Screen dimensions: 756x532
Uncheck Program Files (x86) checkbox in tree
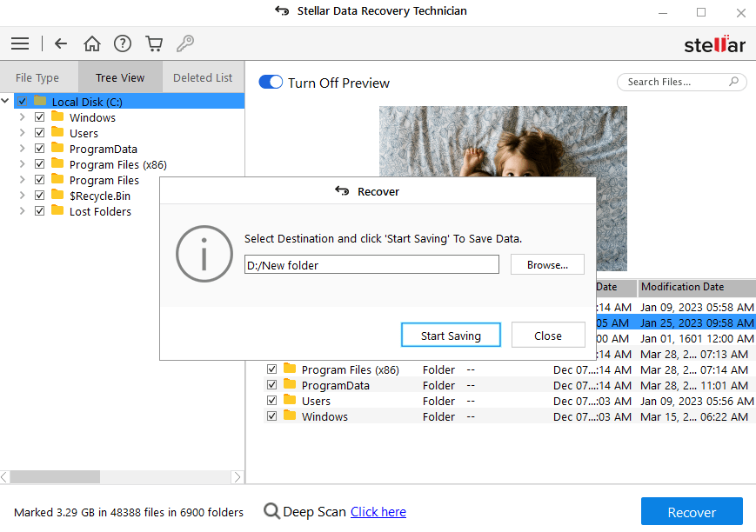coord(39,163)
